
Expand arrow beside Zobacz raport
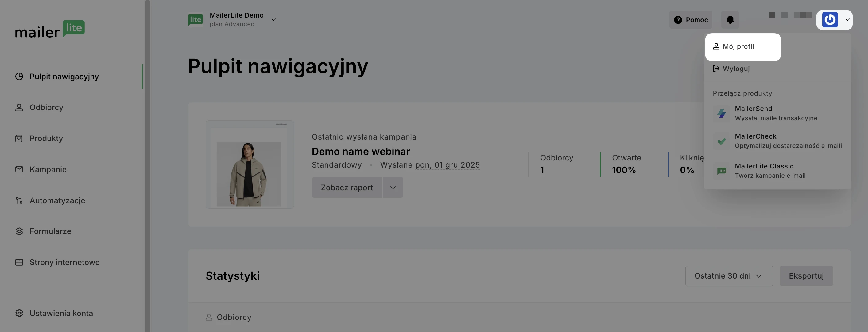(x=393, y=188)
